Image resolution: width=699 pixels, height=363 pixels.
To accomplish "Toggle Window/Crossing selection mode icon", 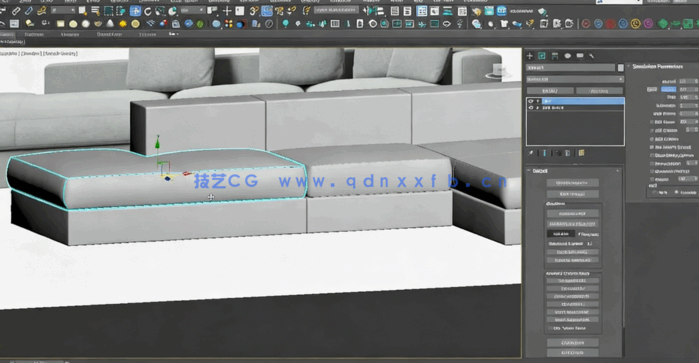I will coord(120,11).
